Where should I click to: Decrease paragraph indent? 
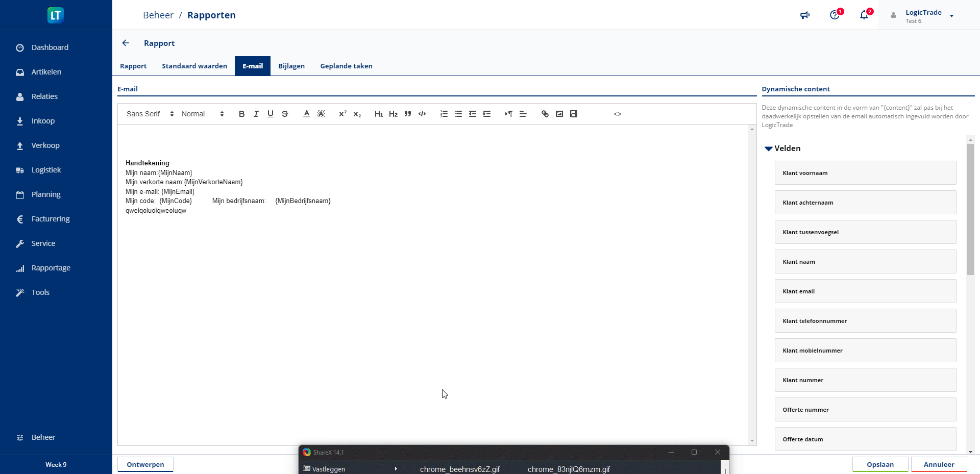[472, 114]
